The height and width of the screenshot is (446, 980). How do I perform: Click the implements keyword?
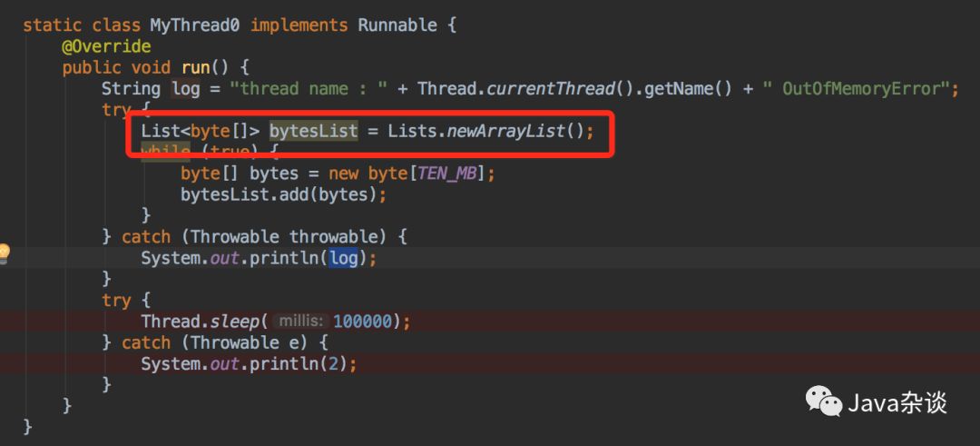(299, 25)
